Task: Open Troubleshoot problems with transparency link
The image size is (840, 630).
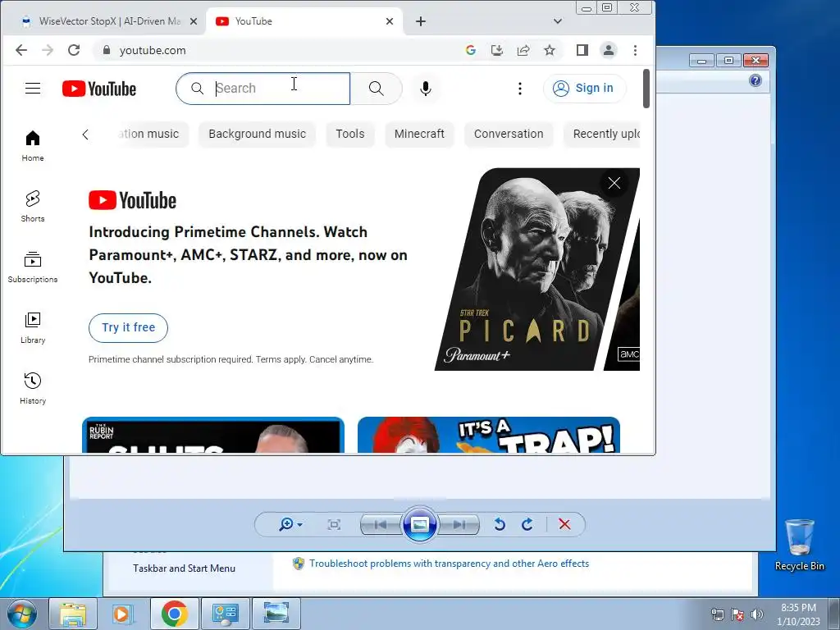Action: pyautogui.click(x=449, y=564)
